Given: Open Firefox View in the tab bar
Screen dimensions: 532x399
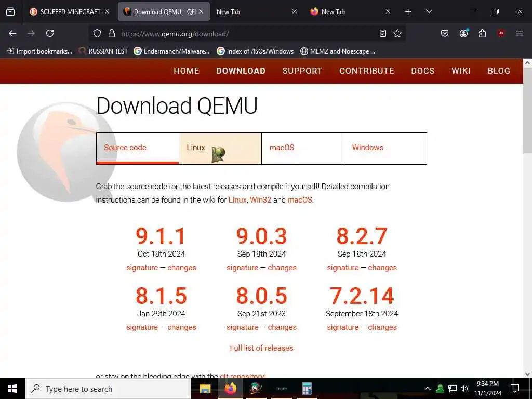Looking at the screenshot, I should 10,11.
